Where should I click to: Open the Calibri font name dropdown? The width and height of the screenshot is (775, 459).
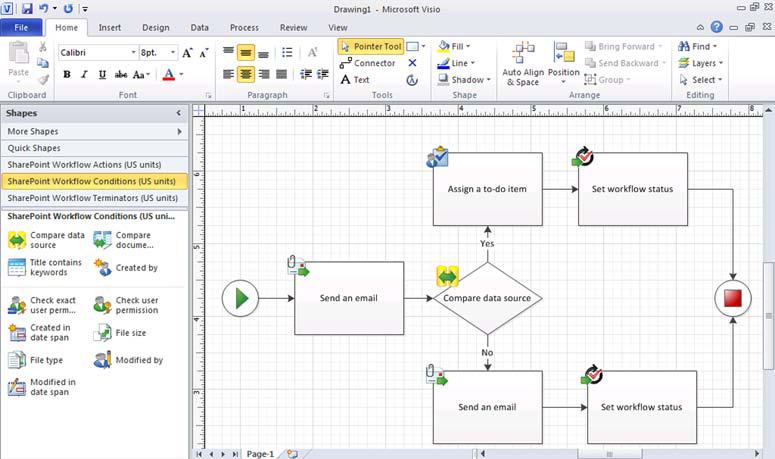pos(133,52)
